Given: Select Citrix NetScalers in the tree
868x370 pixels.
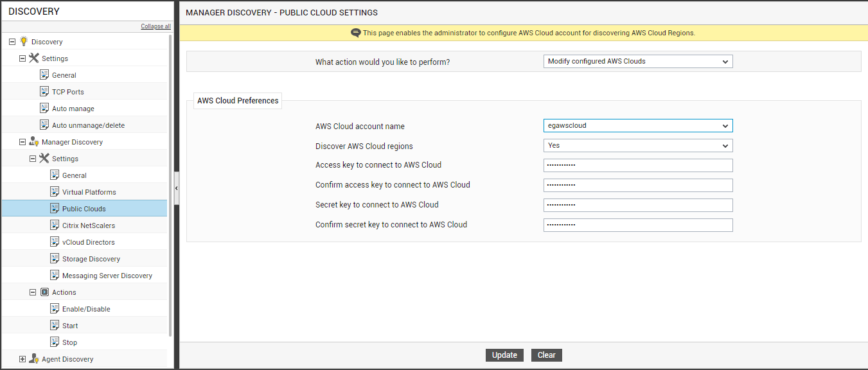Looking at the screenshot, I should pyautogui.click(x=89, y=225).
